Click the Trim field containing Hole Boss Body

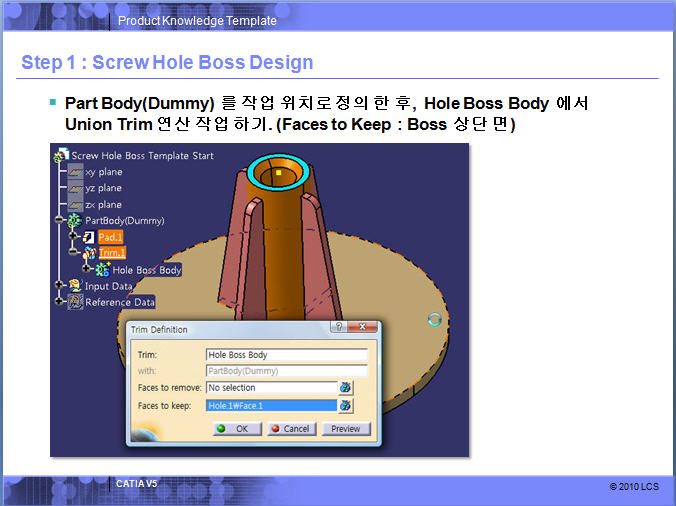[x=286, y=355]
